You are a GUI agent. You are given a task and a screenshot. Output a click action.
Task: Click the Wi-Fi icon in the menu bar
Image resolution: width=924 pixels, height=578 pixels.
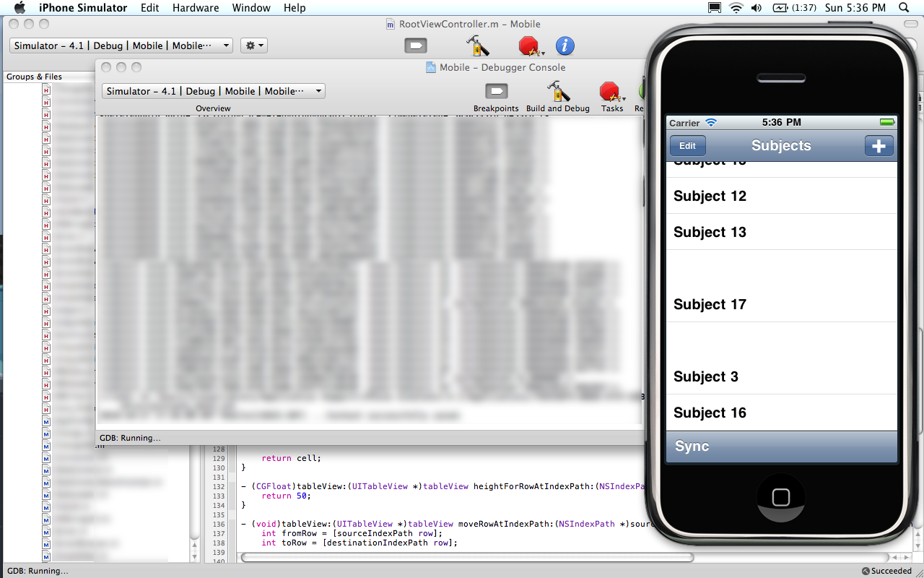[x=736, y=8]
